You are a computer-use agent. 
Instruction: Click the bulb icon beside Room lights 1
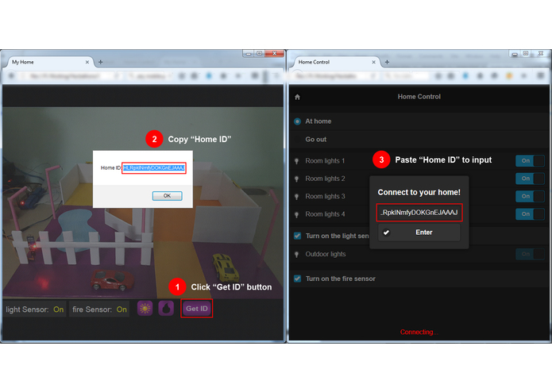pyautogui.click(x=297, y=161)
